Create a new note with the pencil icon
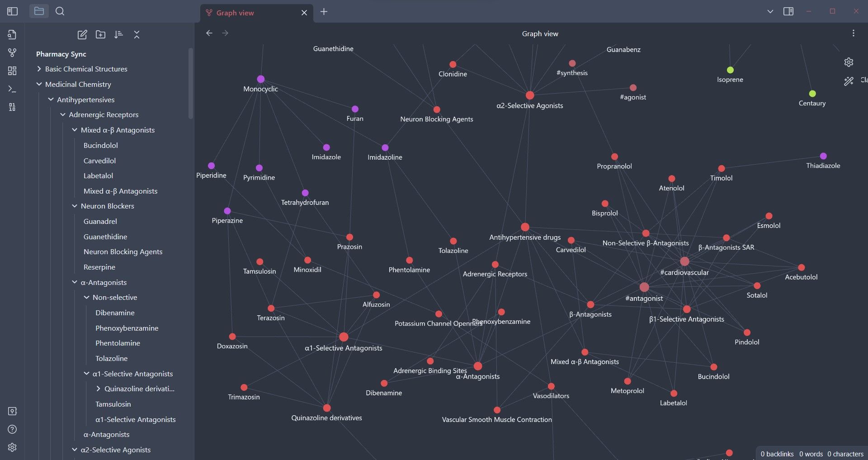The image size is (868, 460). coord(82,34)
